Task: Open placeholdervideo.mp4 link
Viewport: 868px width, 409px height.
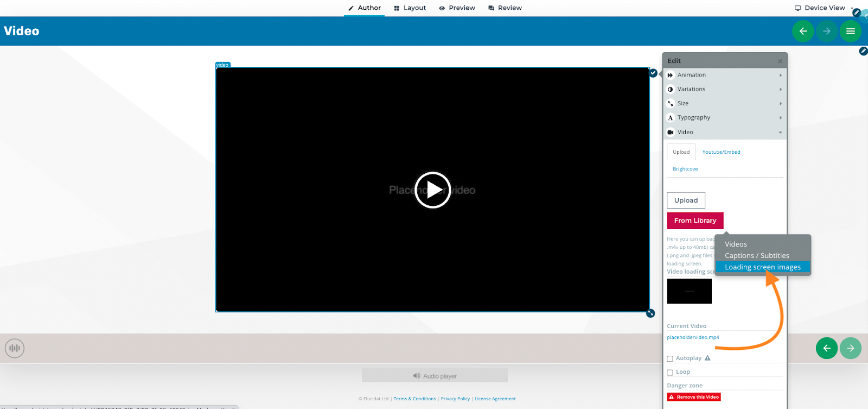Action: coord(693,337)
